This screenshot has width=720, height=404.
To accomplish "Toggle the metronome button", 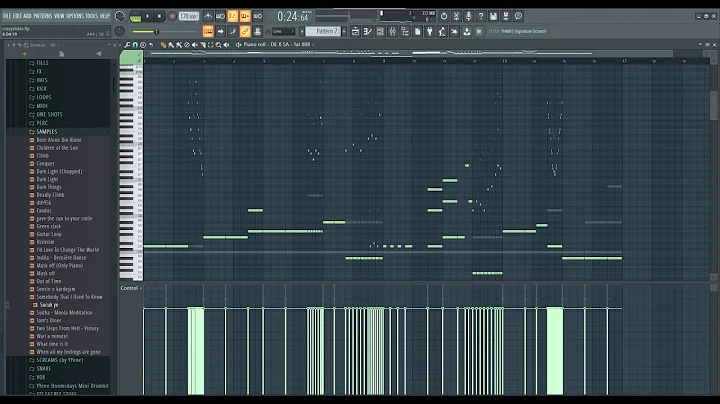I will (208, 16).
